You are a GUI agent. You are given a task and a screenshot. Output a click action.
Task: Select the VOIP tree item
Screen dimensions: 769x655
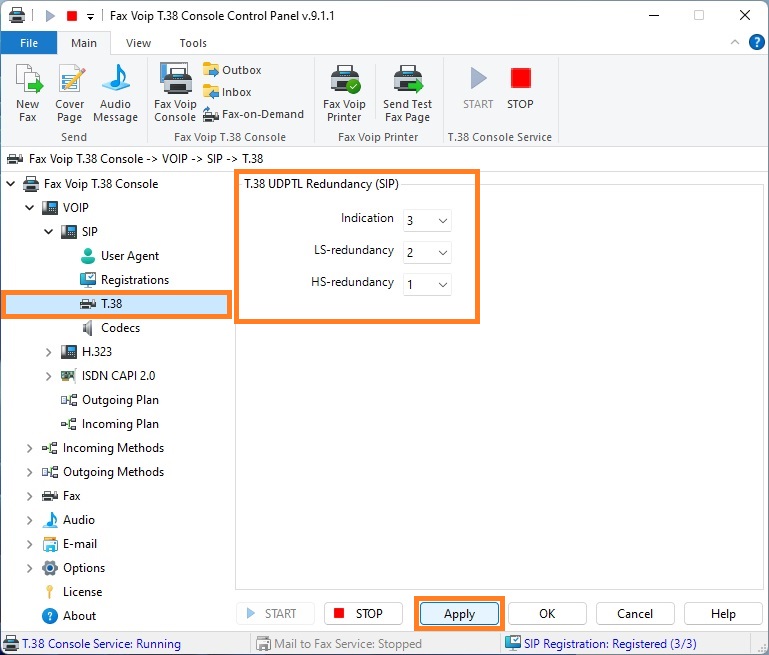click(65, 208)
